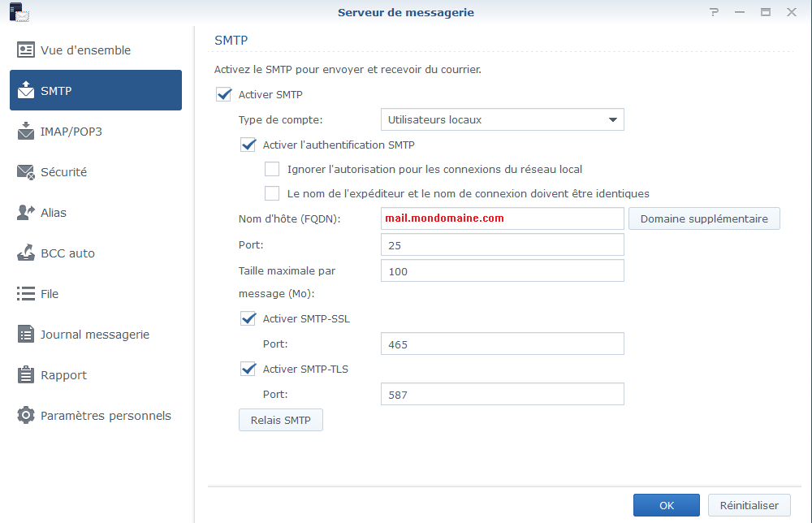Click the Vue d'ensemble sidebar icon

pyautogui.click(x=26, y=50)
